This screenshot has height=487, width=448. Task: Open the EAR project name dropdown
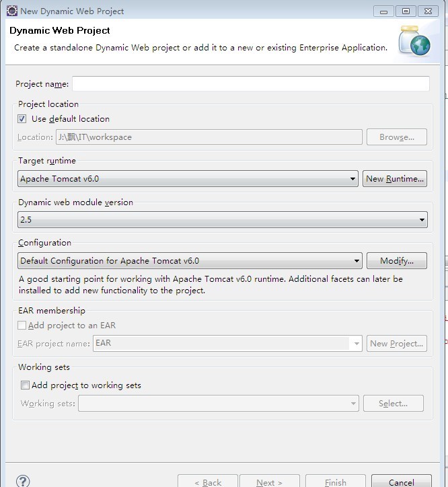(357, 343)
